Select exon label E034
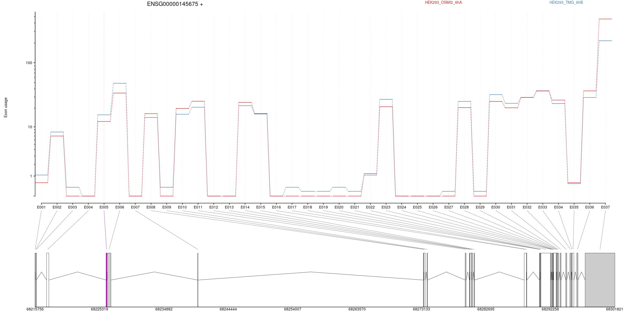 point(558,207)
